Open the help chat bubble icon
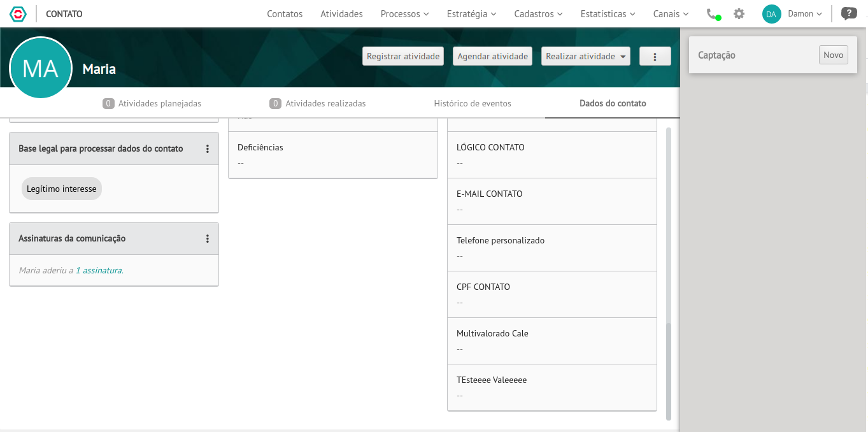Screen dimensions: 868x432 (x=848, y=13)
